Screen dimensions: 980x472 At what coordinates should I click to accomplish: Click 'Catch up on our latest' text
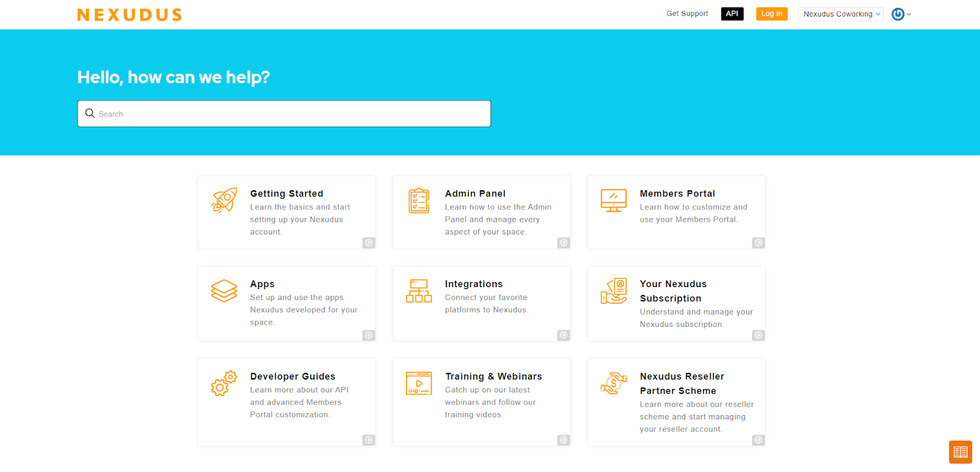pos(488,390)
